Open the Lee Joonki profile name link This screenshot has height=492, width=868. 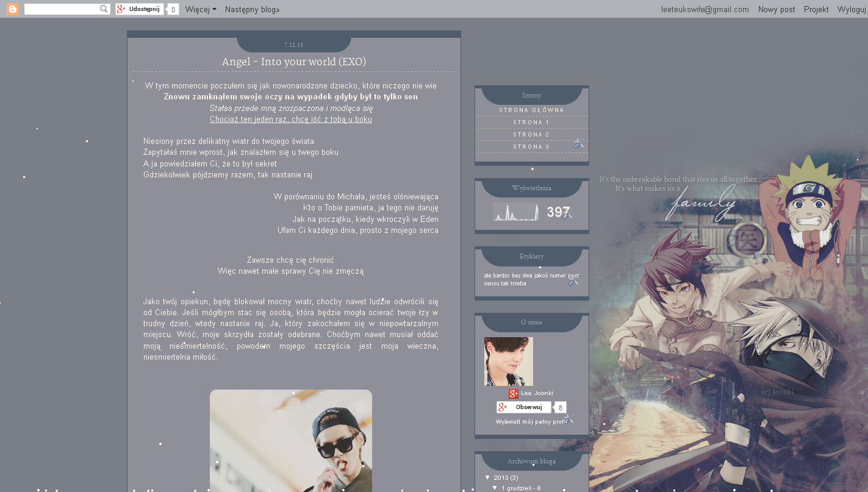(537, 393)
